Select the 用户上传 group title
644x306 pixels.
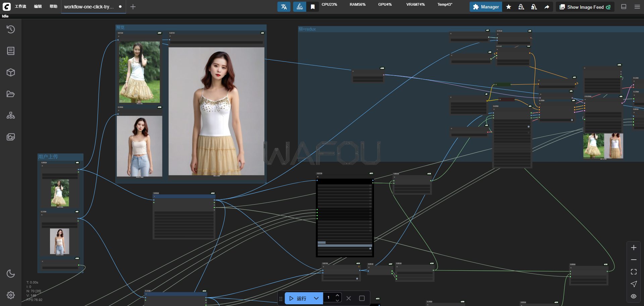coord(48,157)
